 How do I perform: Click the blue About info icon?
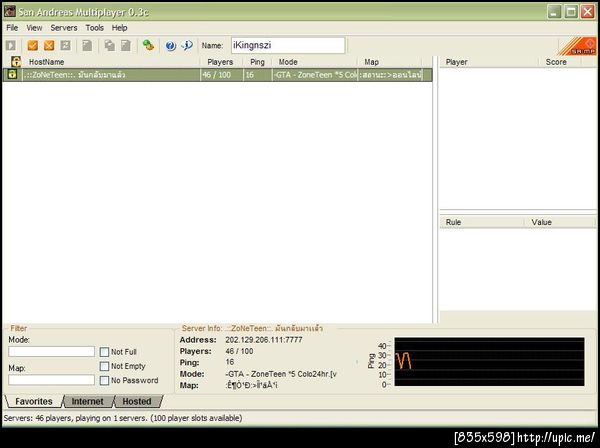[188, 46]
